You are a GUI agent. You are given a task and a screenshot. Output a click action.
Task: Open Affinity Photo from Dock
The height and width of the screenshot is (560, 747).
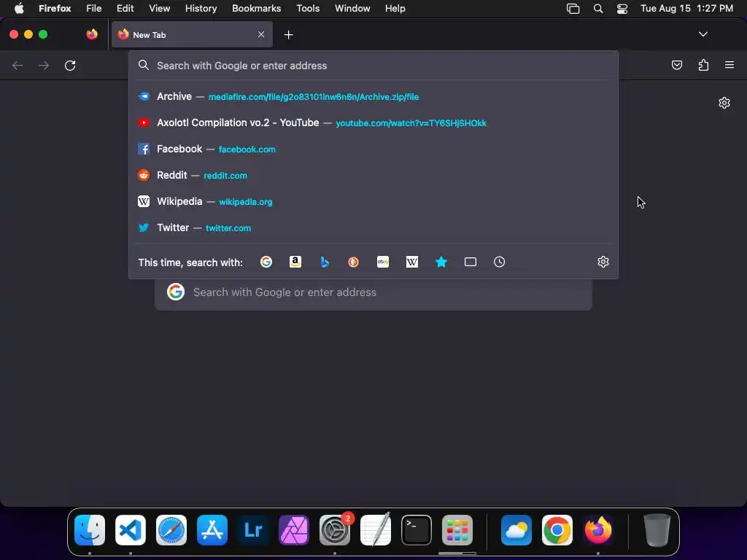[294, 530]
